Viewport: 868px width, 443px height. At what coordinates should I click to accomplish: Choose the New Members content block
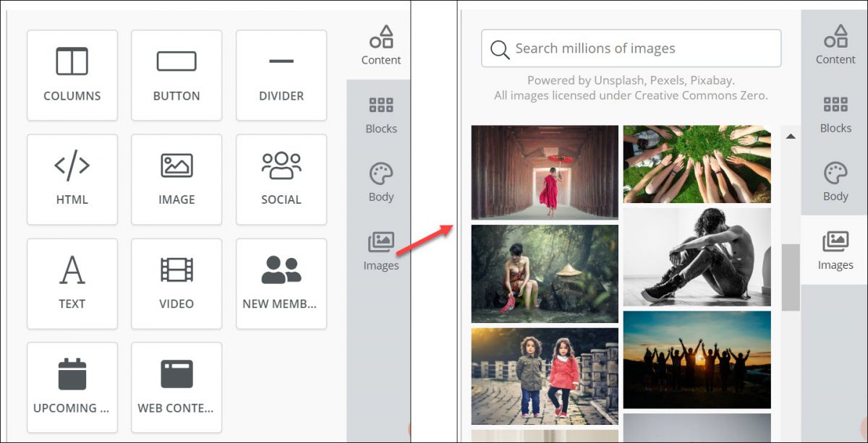click(281, 283)
